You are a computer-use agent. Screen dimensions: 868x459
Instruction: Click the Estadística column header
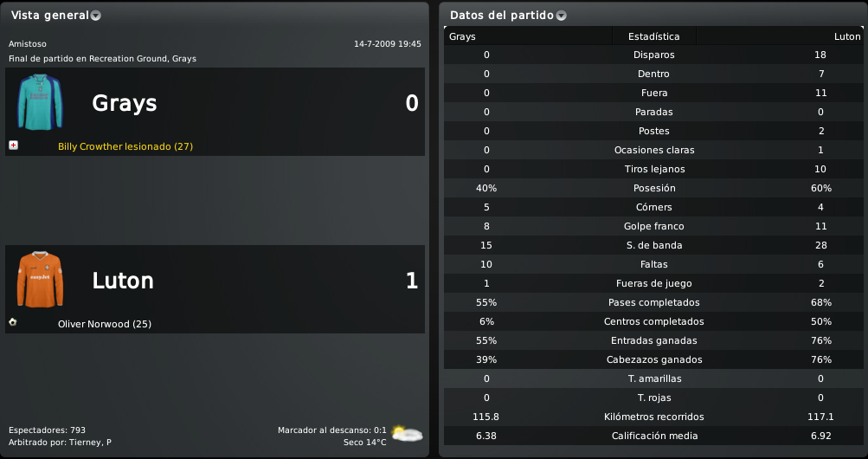point(653,36)
